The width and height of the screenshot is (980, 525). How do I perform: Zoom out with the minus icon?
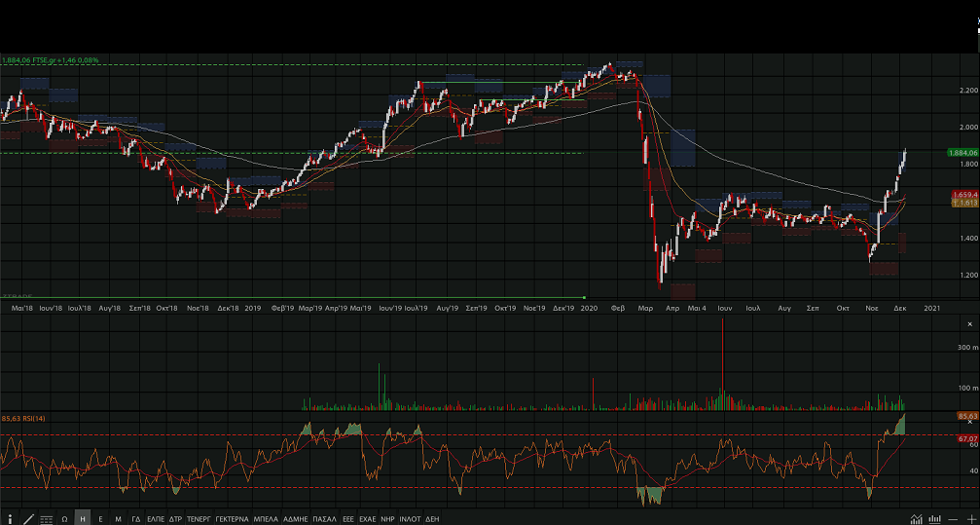(953, 519)
